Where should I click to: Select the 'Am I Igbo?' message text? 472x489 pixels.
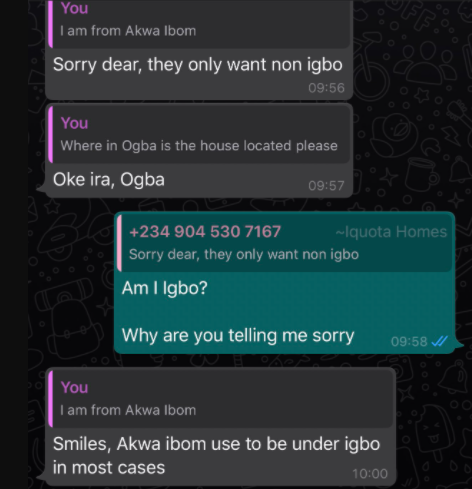(165, 288)
